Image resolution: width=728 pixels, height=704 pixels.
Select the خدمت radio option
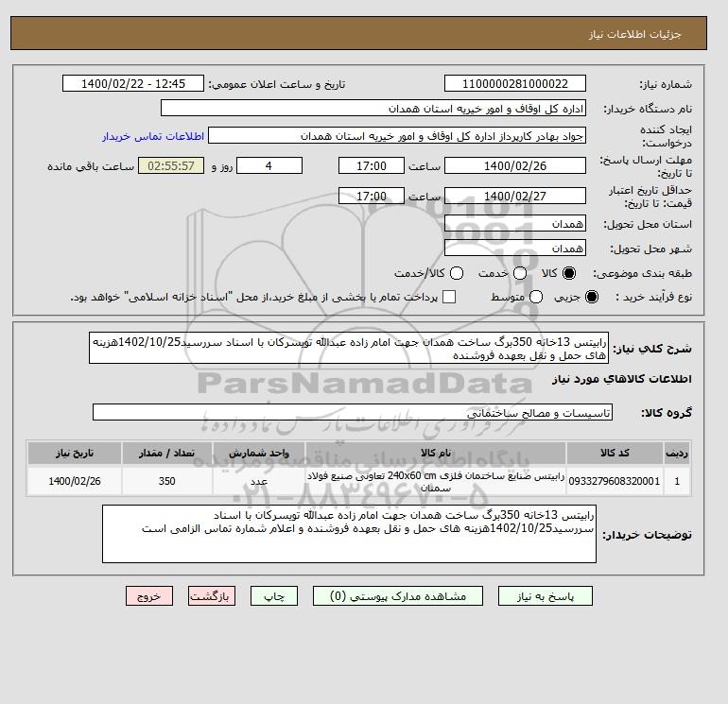(520, 273)
